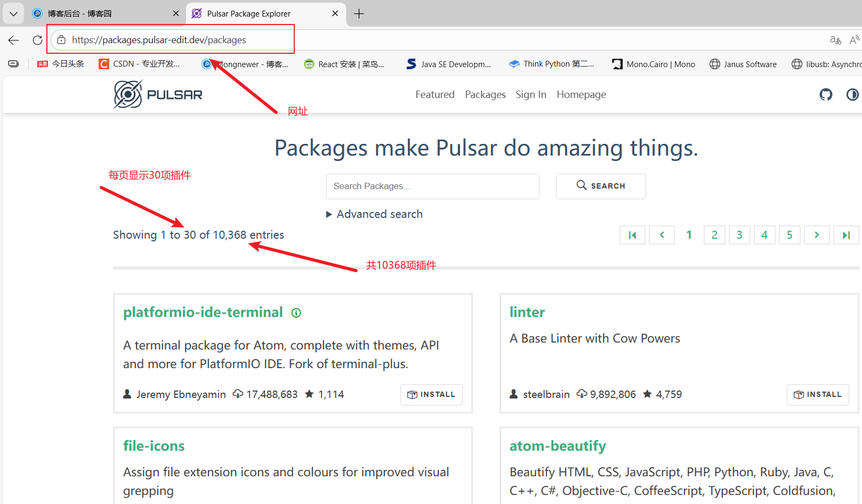The image size is (862, 504).
Task: Jump to the last page of results
Action: [x=846, y=235]
